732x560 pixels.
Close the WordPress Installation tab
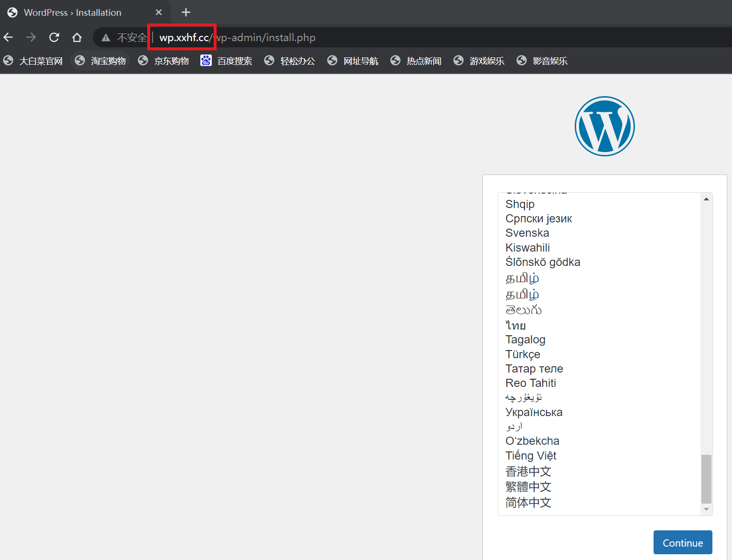(159, 12)
